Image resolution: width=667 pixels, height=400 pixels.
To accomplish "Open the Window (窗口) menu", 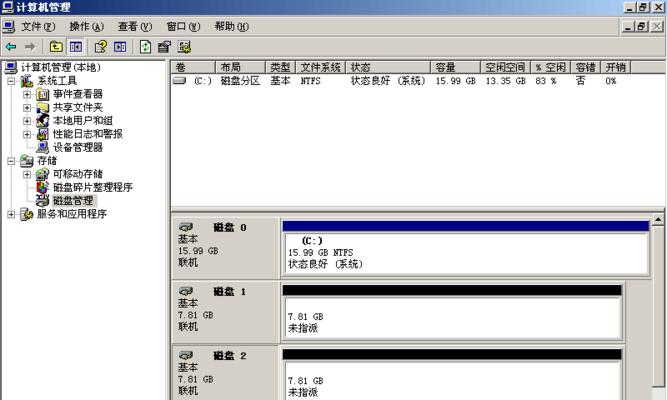I will click(x=183, y=27).
